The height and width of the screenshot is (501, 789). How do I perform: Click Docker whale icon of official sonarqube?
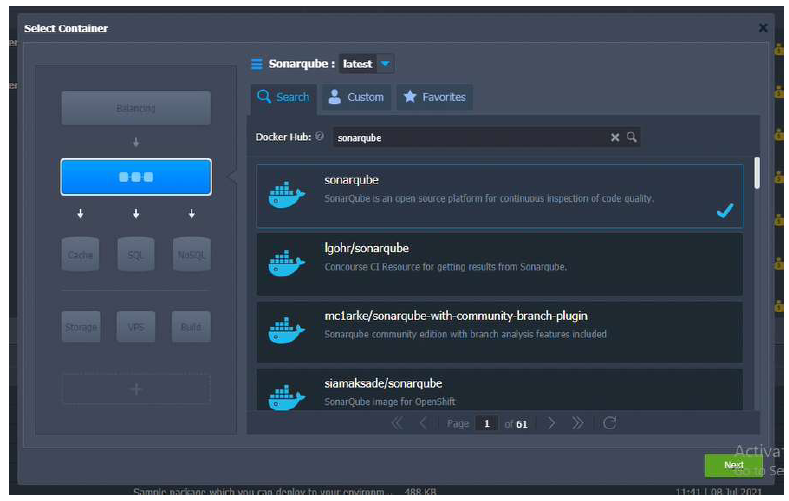(x=286, y=195)
